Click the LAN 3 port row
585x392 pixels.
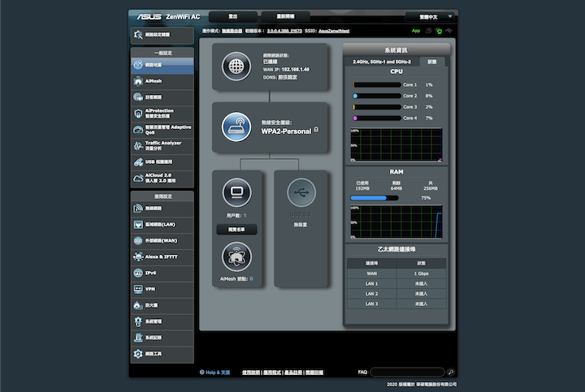pyautogui.click(x=396, y=304)
